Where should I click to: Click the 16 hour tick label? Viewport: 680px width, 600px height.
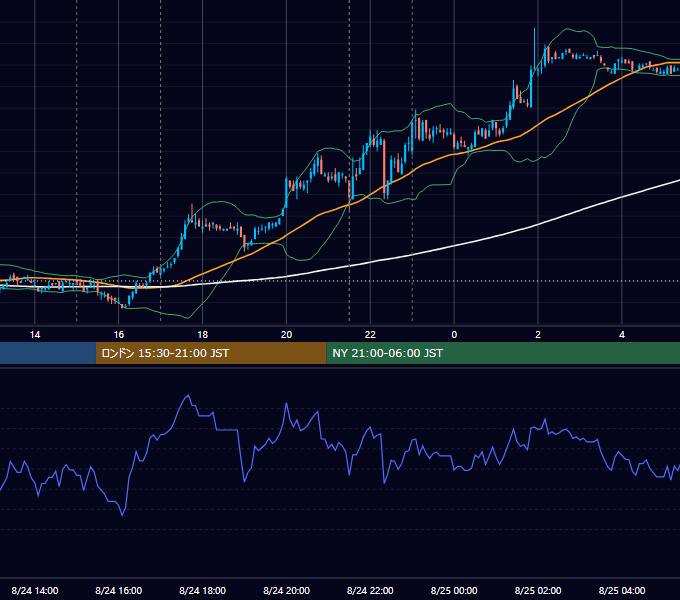(118, 335)
